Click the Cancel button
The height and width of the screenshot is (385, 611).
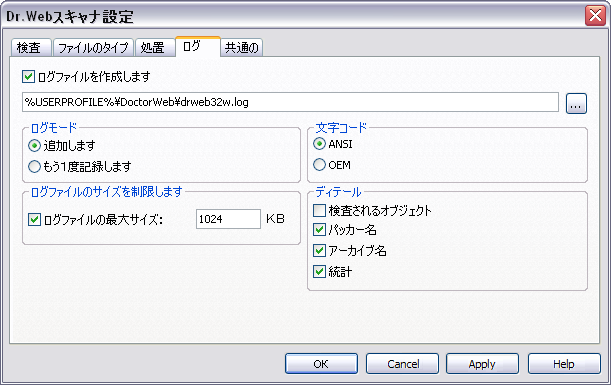403,364
